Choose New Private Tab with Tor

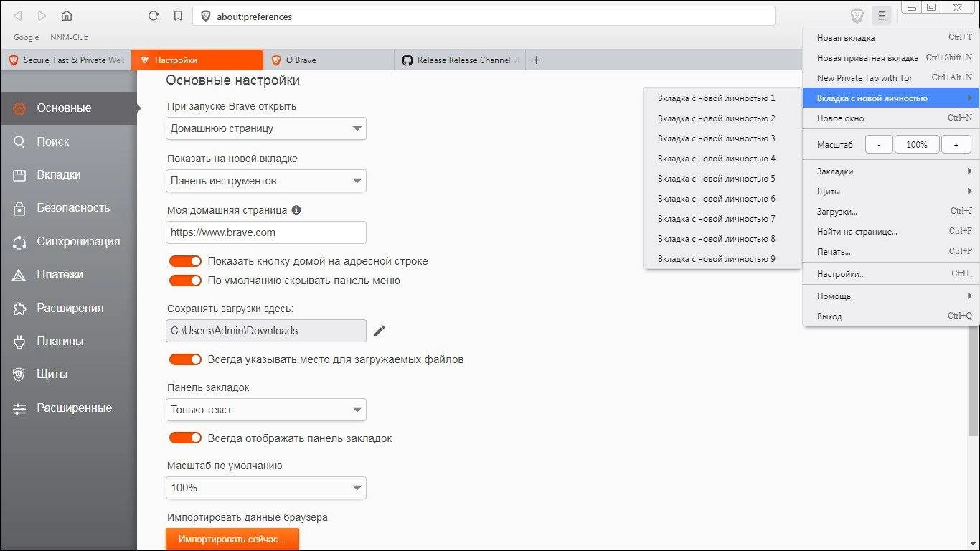(x=891, y=78)
